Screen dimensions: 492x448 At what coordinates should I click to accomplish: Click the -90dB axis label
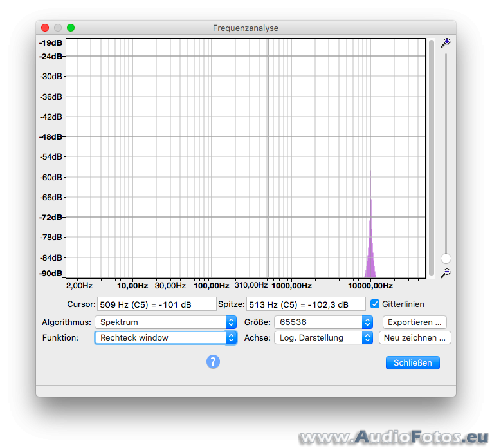(x=51, y=274)
